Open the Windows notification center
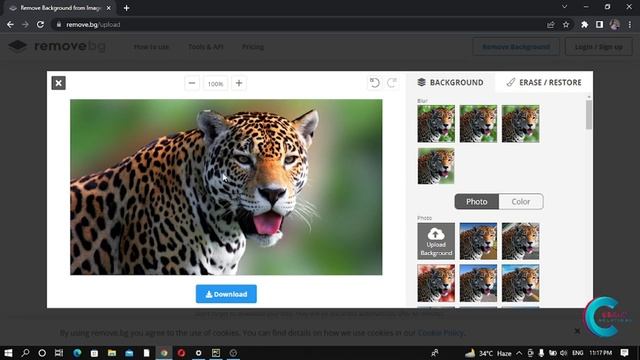Image resolution: width=640 pixels, height=360 pixels. coord(624,353)
